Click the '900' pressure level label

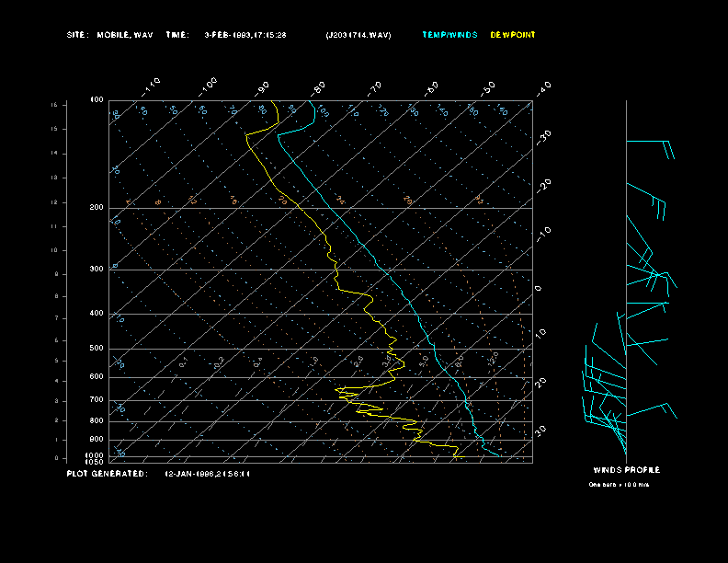coord(97,440)
